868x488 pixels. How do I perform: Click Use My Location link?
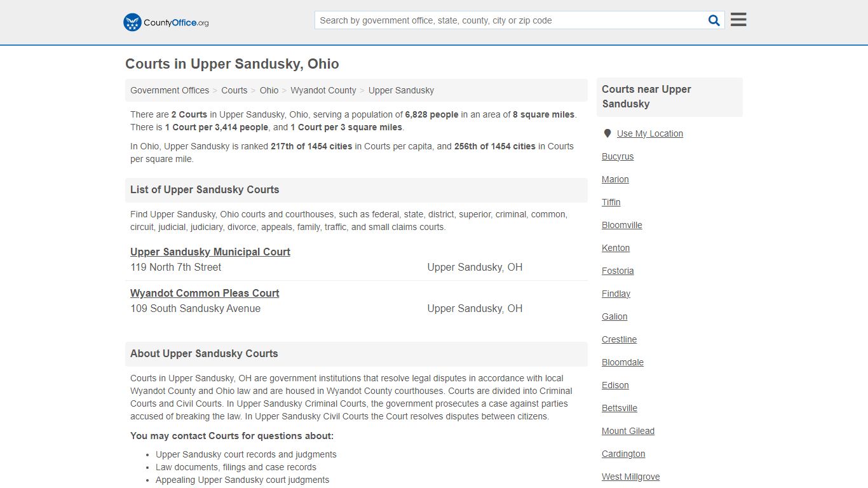(x=650, y=133)
